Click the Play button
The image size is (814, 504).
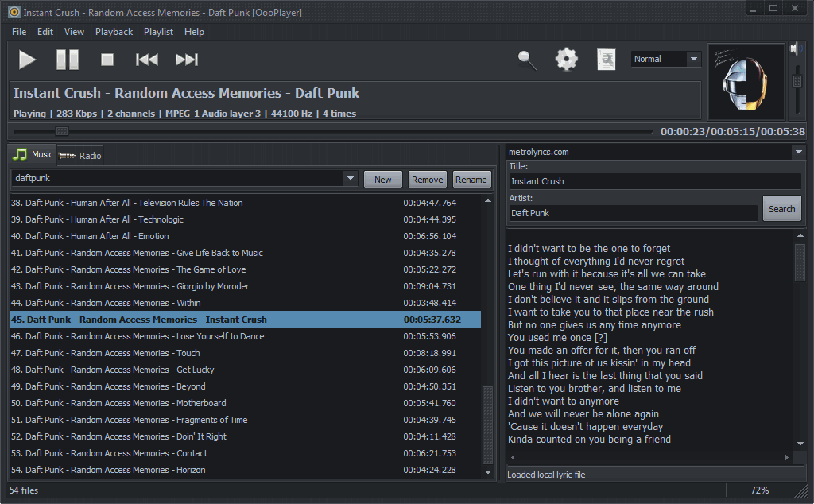coord(28,60)
